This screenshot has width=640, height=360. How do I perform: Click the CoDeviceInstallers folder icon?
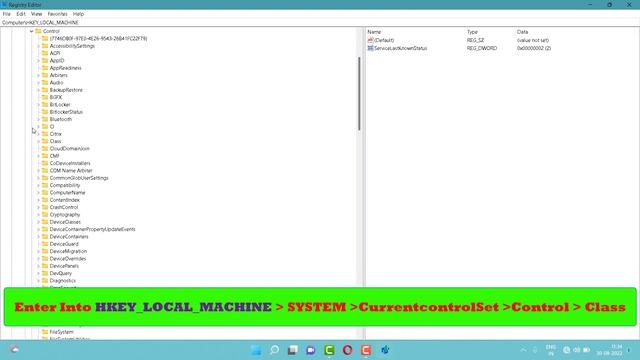point(45,163)
